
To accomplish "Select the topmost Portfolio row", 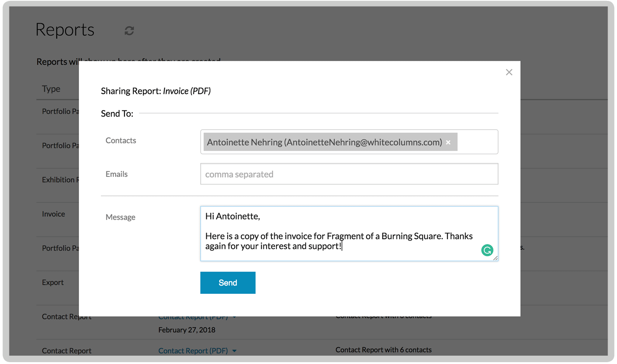I will (60, 111).
